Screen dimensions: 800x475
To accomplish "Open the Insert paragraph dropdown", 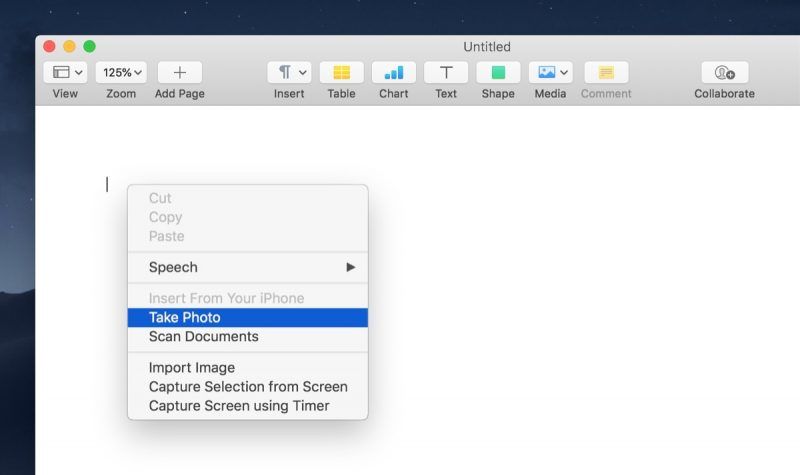I will click(x=290, y=72).
